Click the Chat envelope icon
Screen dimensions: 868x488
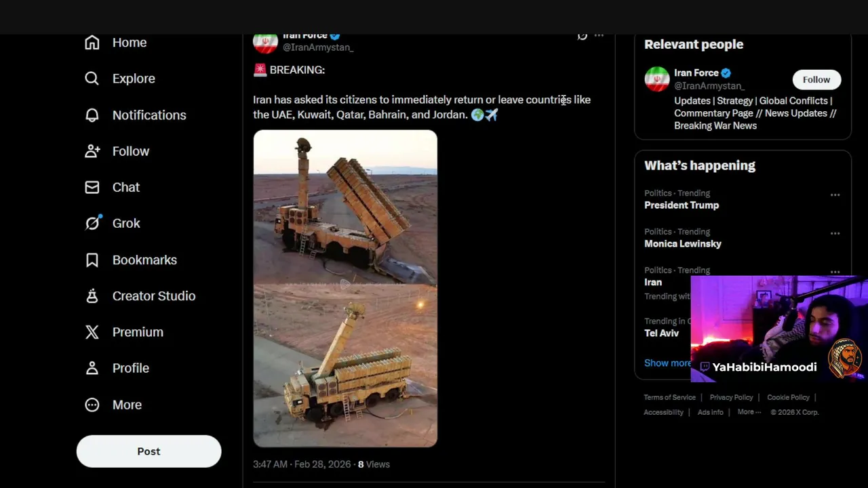point(92,187)
